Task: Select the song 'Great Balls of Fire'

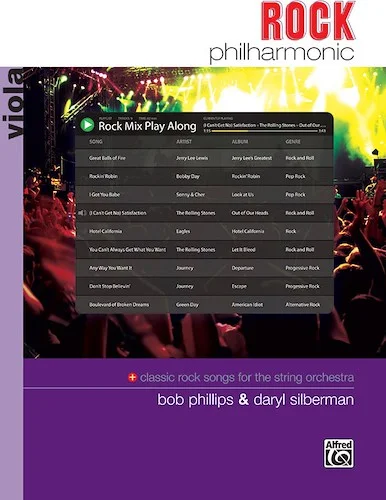Action: tap(107, 158)
